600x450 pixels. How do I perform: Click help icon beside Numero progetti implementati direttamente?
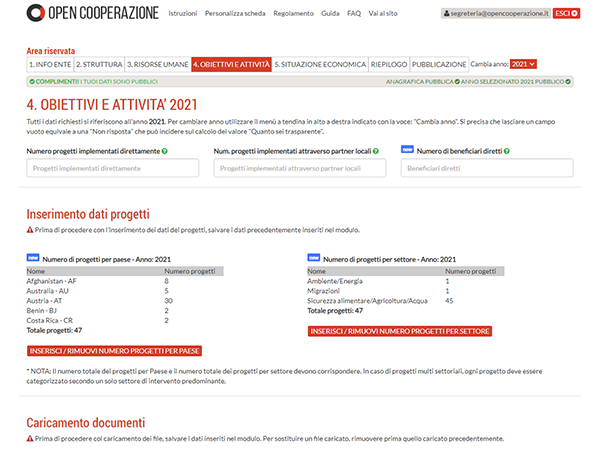tap(165, 151)
